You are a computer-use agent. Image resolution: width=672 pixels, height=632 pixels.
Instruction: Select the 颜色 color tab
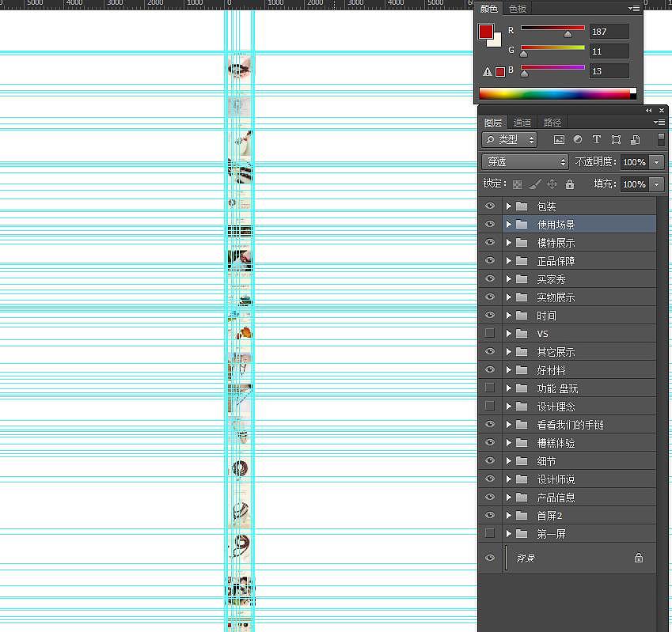(488, 9)
